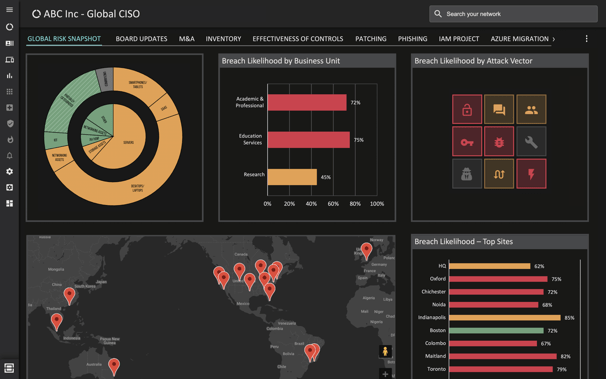606x379 pixels.
Task: Click the HQ 62% site bar
Action: [490, 266]
